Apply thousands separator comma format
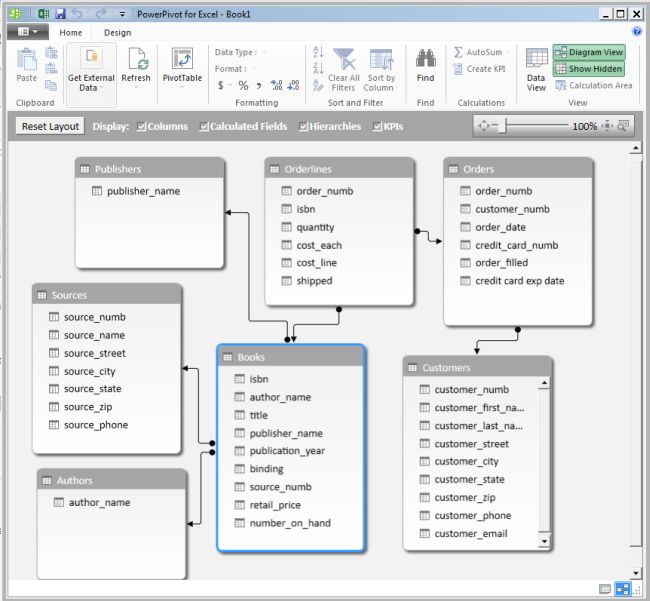 [x=259, y=86]
